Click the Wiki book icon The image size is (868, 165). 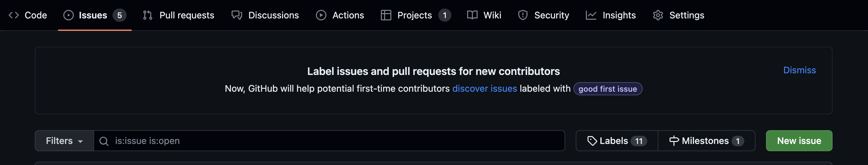click(x=472, y=15)
